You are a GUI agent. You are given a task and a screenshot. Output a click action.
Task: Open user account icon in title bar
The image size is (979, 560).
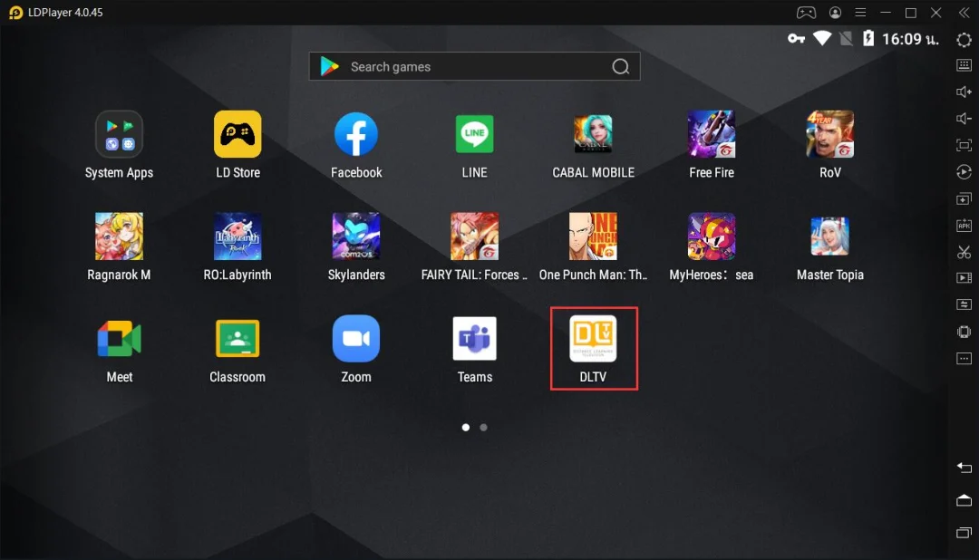pos(835,13)
